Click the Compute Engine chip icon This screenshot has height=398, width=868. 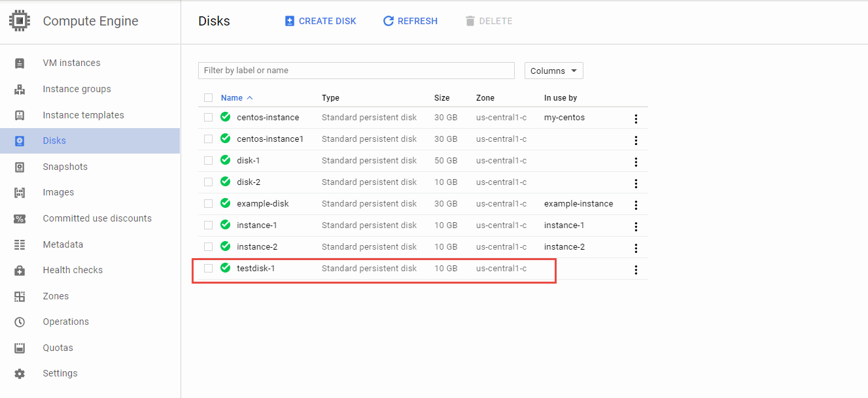click(x=20, y=21)
